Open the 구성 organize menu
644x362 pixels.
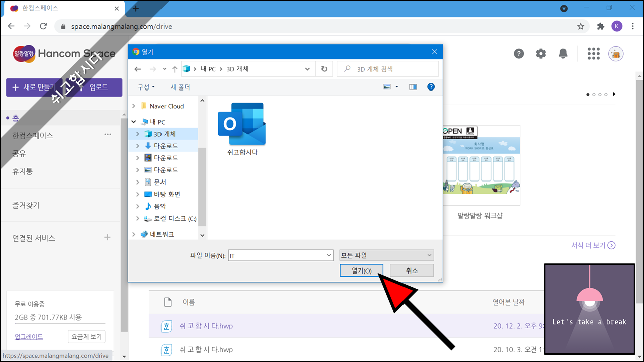tap(146, 87)
